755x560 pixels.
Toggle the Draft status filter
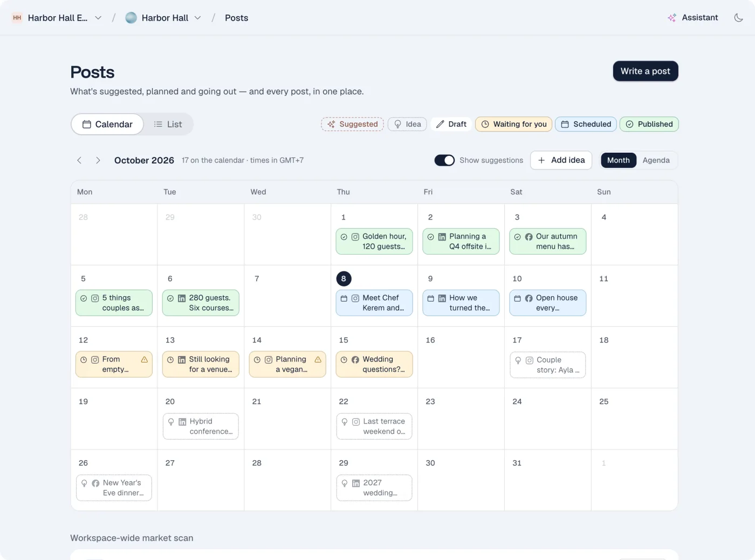tap(451, 124)
